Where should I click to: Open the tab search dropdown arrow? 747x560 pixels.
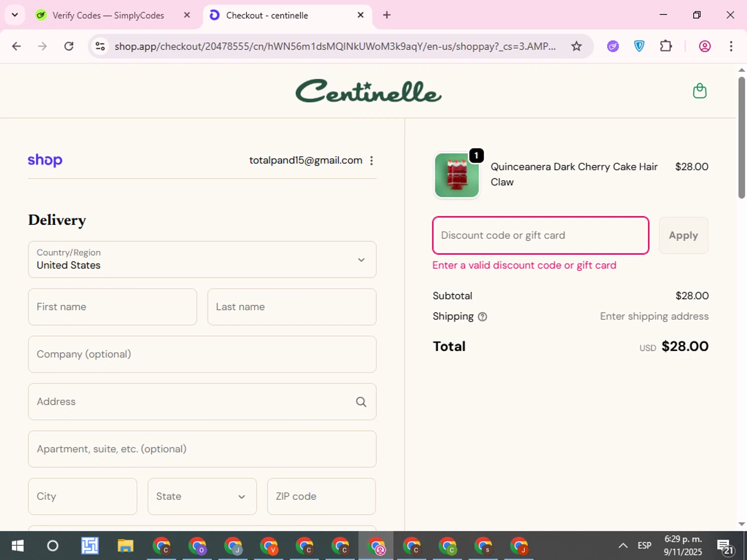coord(14,15)
